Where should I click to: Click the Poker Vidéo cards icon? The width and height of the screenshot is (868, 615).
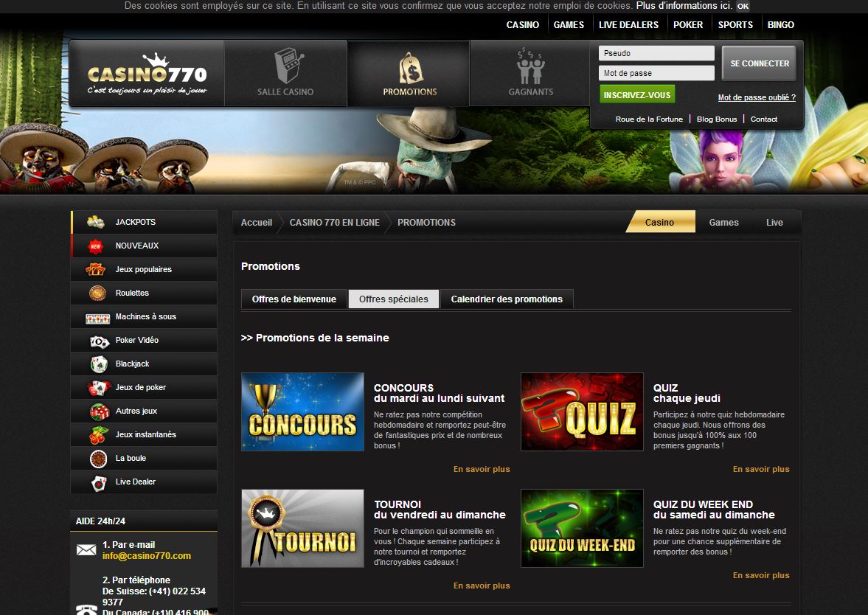click(100, 342)
